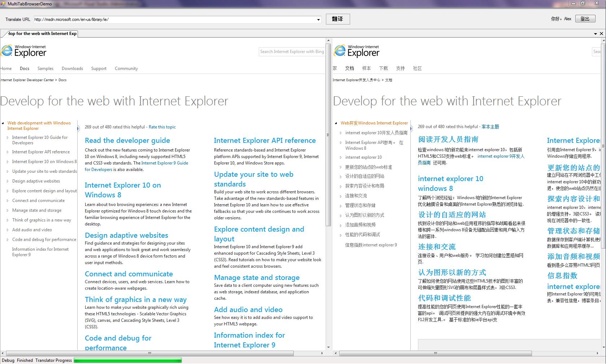The height and width of the screenshot is (364, 606).
Task: Click the Debug status bar label
Action: coord(8,360)
